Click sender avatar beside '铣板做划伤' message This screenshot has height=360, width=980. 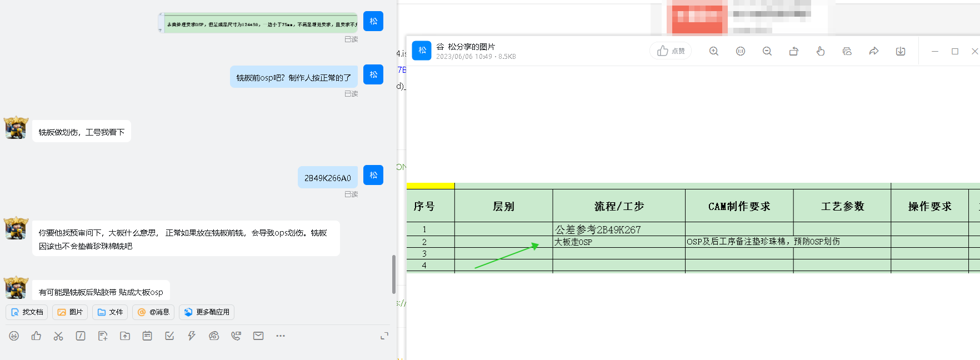[16, 128]
